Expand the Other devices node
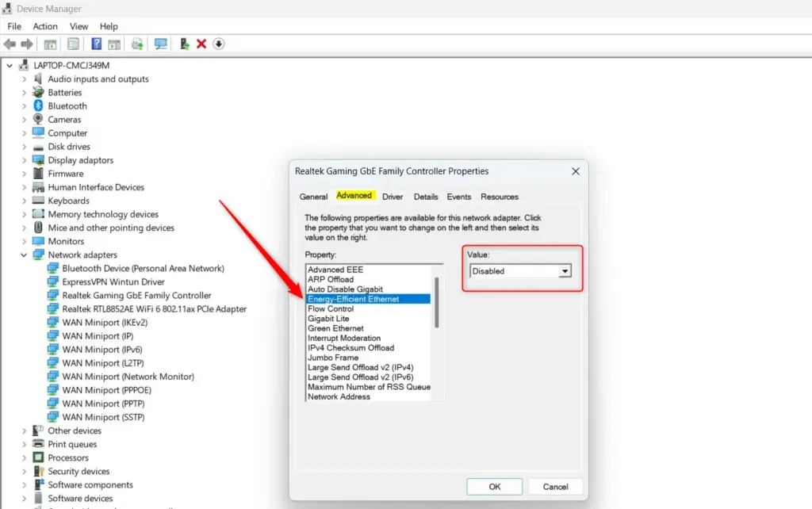This screenshot has width=812, height=509. [24, 431]
